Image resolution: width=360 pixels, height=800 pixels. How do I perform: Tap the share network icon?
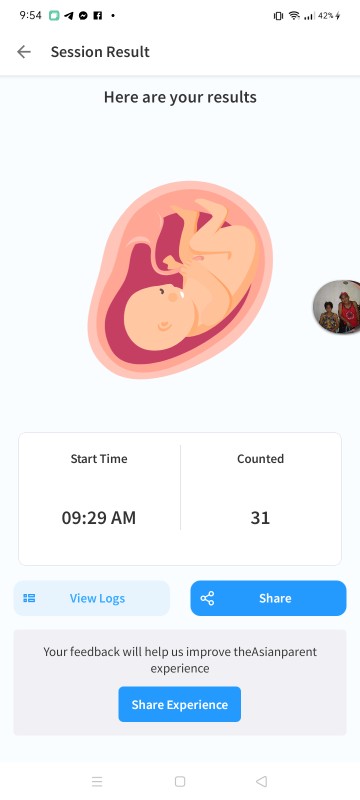click(207, 598)
